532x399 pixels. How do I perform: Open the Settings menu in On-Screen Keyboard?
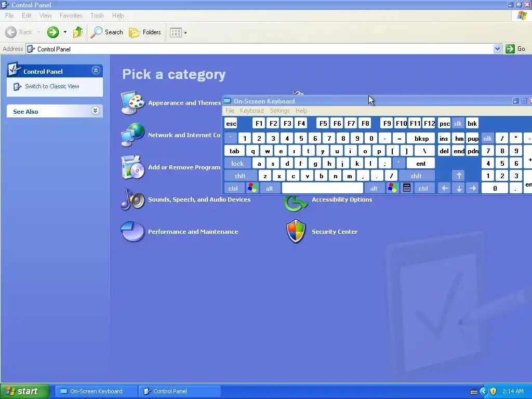coord(280,111)
